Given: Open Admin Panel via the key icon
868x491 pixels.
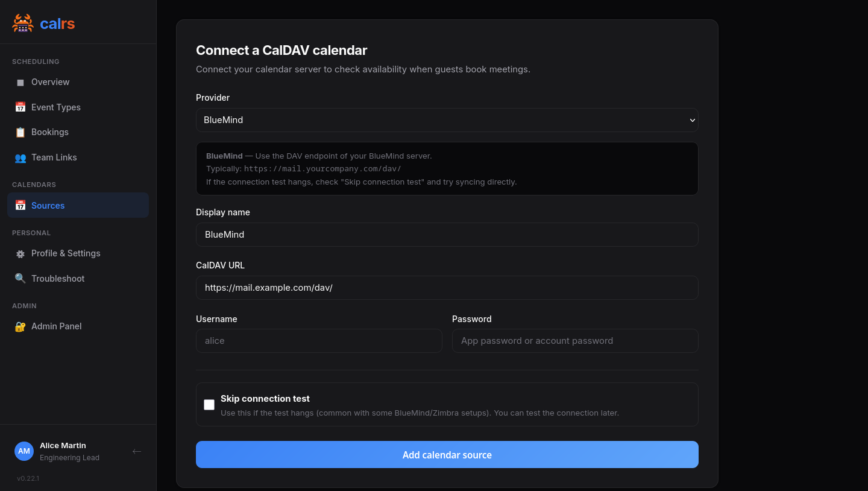Looking at the screenshot, I should click(x=20, y=326).
